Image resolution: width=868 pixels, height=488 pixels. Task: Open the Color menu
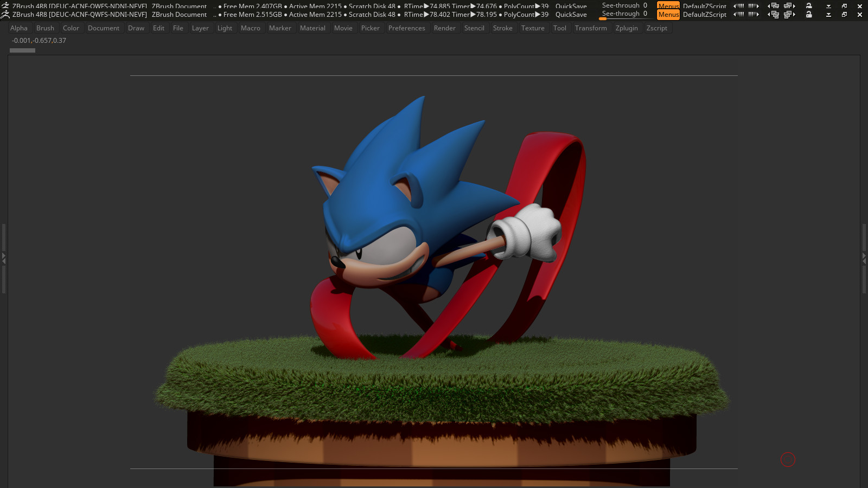pyautogui.click(x=71, y=28)
